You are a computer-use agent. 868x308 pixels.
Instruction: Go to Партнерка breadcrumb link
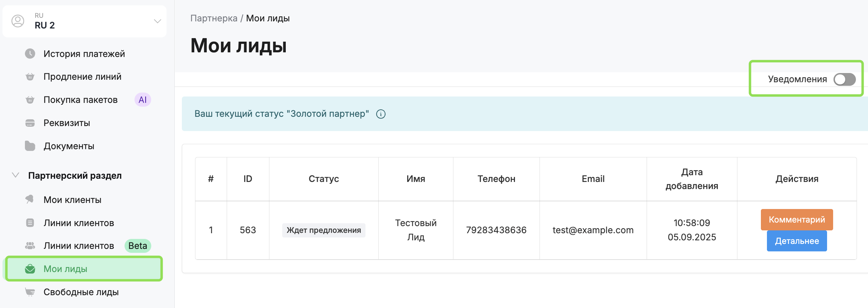[x=214, y=18]
